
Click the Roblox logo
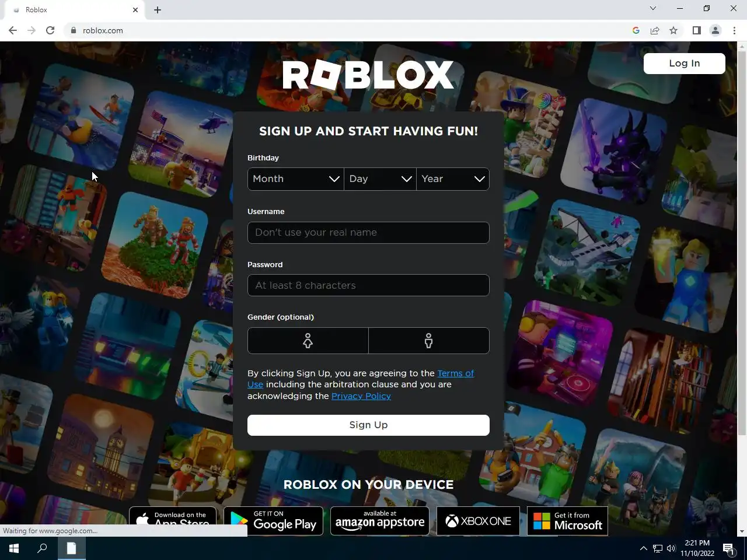point(368,75)
